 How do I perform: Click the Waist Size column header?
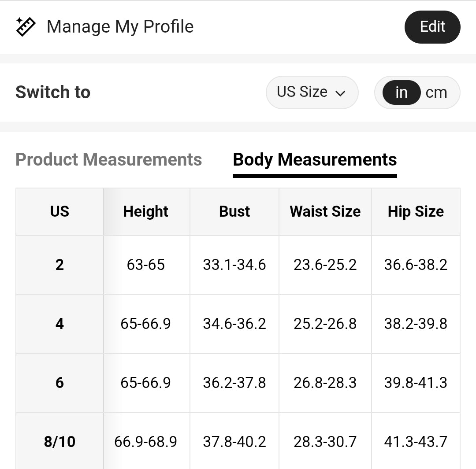pyautogui.click(x=325, y=211)
